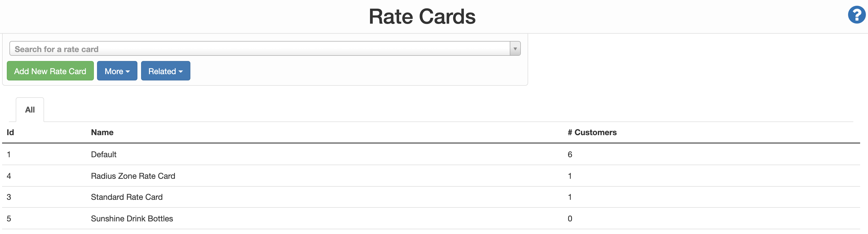
Task: Click the customer count of Standard Rate Card
Action: 570,197
